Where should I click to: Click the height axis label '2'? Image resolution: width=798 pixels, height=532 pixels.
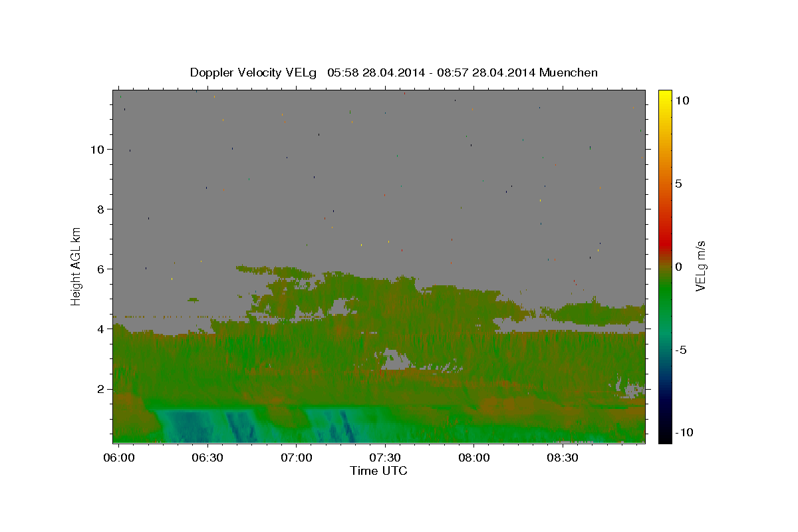tap(100, 388)
